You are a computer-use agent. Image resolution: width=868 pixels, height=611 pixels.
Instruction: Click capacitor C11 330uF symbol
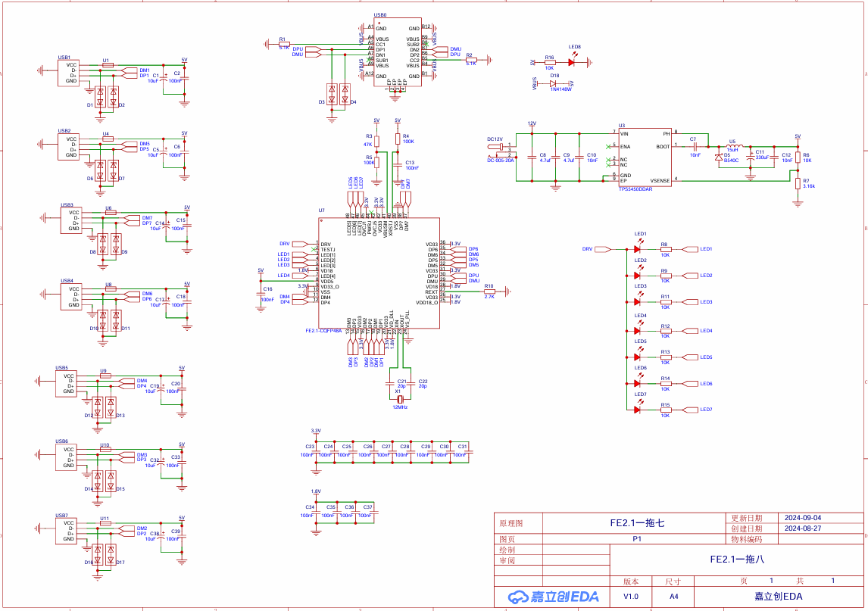coord(751,157)
